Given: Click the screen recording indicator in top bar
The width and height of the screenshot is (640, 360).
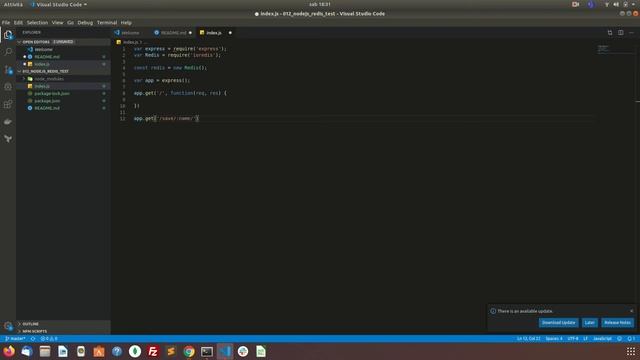Looking at the screenshot, I should [x=576, y=4].
